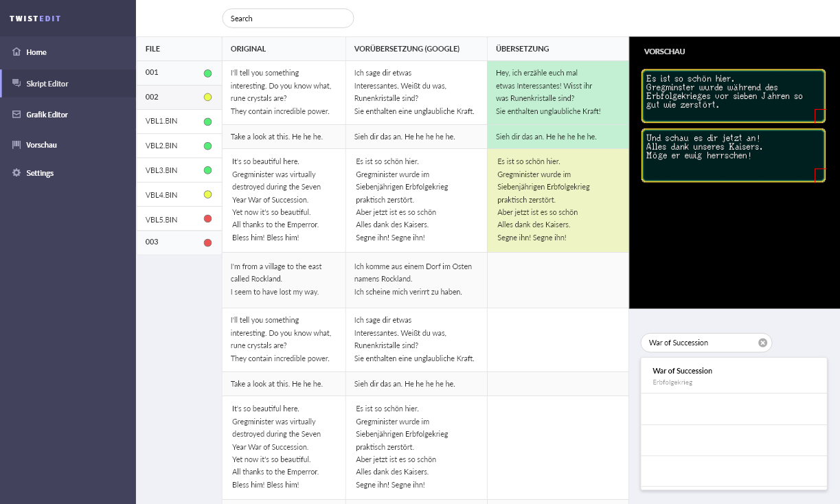The image size is (840, 504).
Task: Click the Grafik Editor image icon
Action: [16, 115]
